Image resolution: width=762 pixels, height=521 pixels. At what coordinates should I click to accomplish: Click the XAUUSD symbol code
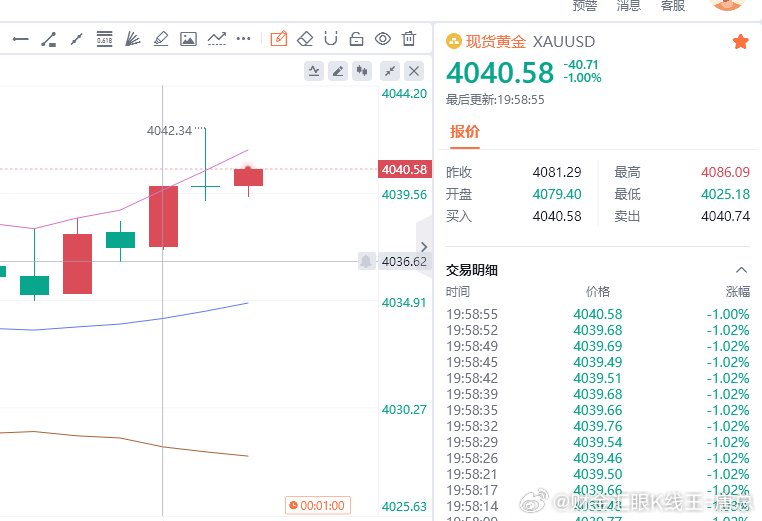[564, 42]
